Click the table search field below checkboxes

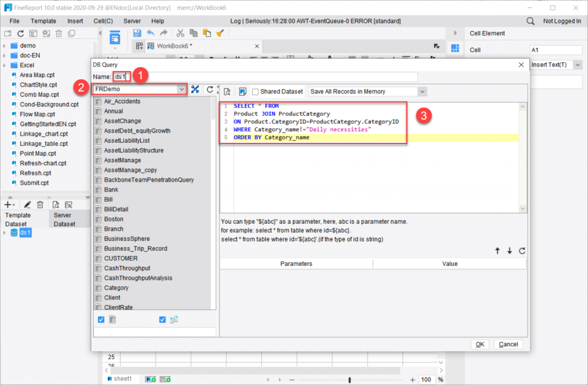[154, 332]
